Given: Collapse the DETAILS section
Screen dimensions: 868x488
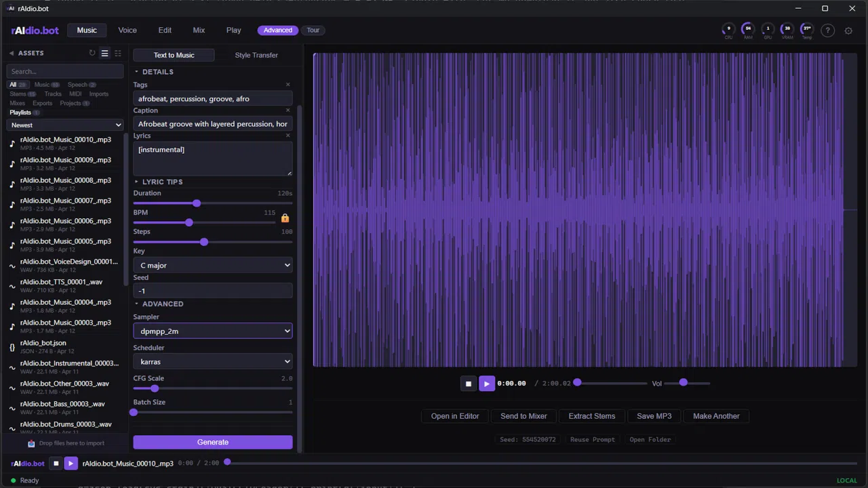Looking at the screenshot, I should pos(154,72).
